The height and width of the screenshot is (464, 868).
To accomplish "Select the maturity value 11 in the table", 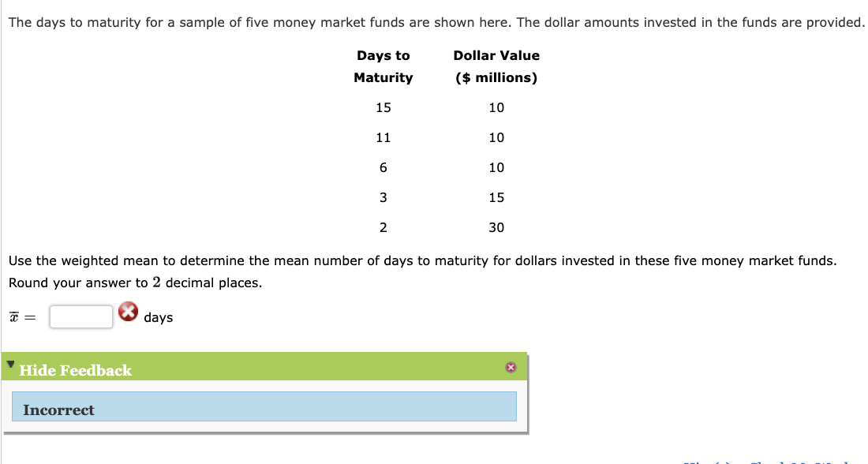I will [383, 137].
